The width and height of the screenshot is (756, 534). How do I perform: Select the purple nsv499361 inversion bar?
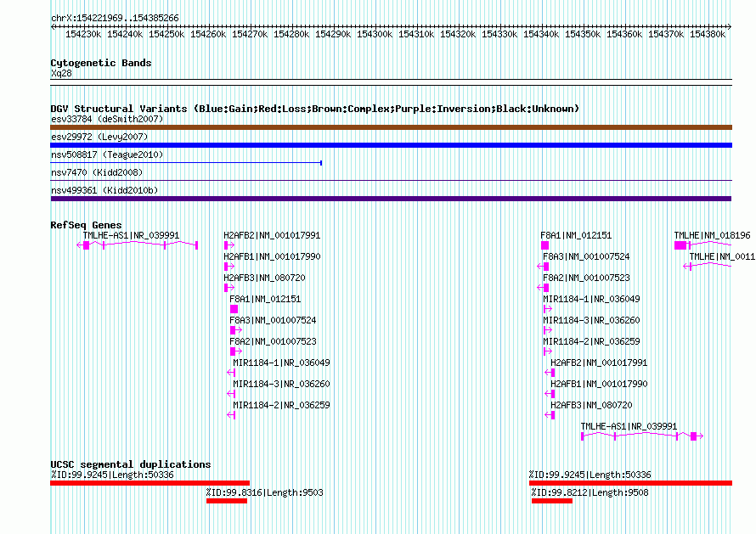pyautogui.click(x=391, y=199)
